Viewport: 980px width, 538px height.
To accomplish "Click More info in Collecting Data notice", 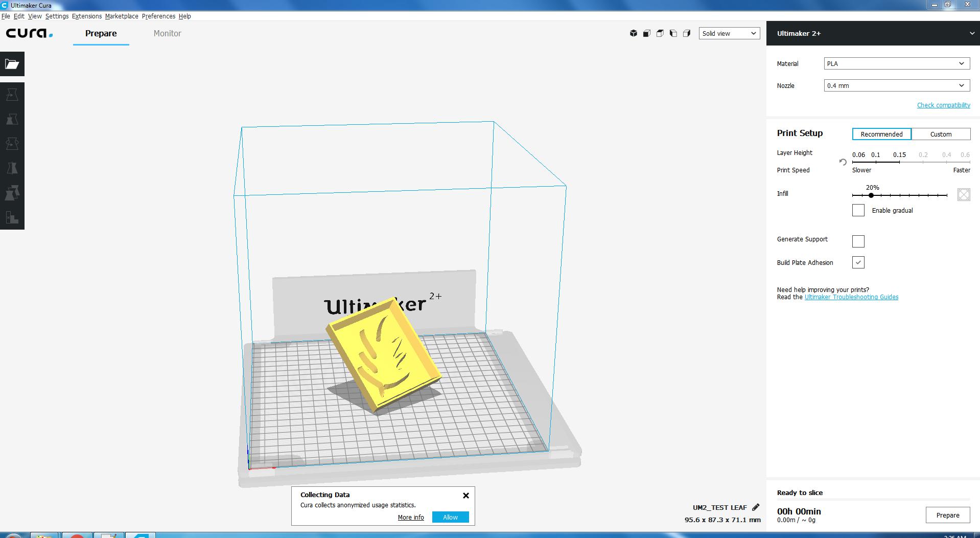I will tap(411, 518).
